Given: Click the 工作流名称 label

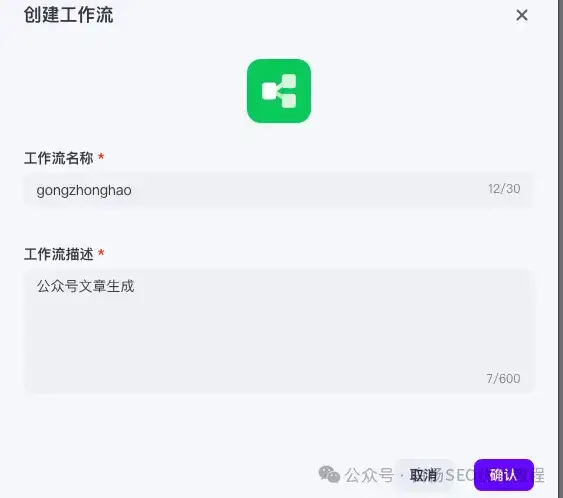Looking at the screenshot, I should (x=59, y=158).
